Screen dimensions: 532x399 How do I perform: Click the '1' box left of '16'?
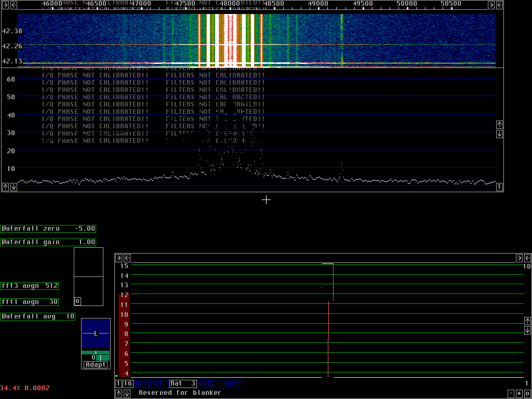click(118, 384)
